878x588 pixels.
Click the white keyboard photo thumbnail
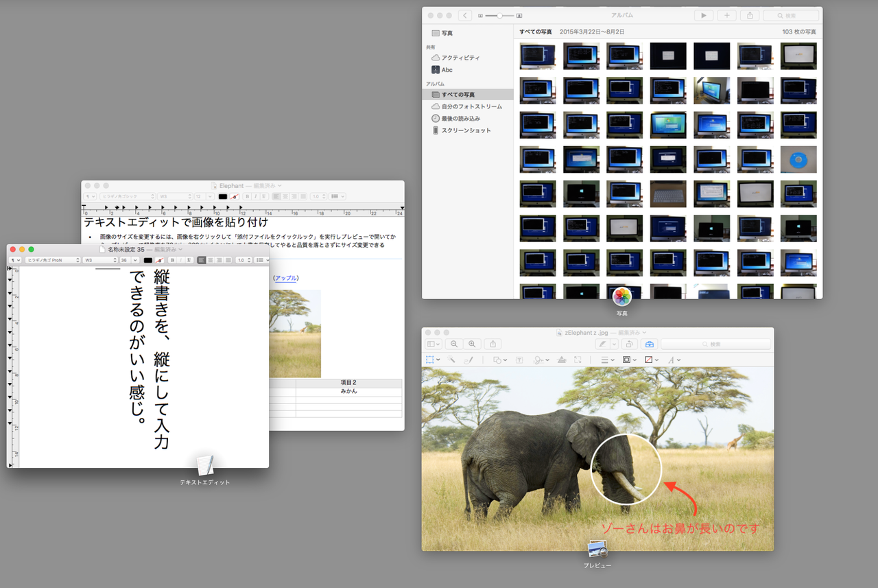pyautogui.click(x=668, y=193)
